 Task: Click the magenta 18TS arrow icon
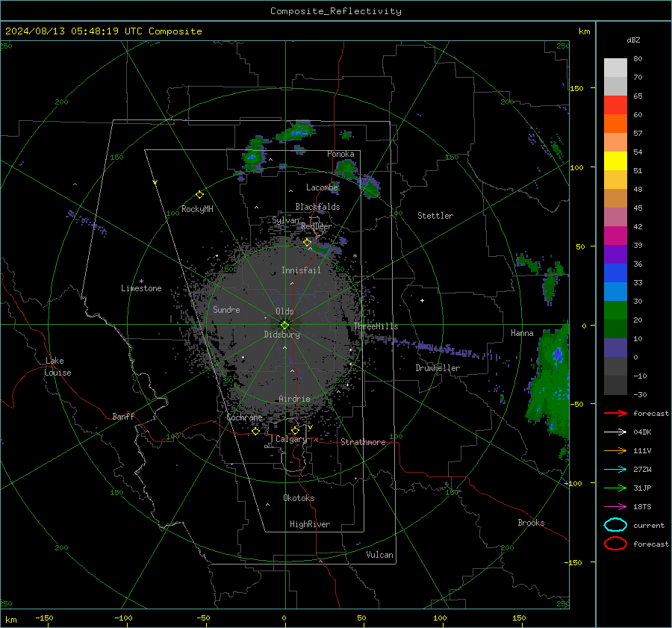(615, 507)
